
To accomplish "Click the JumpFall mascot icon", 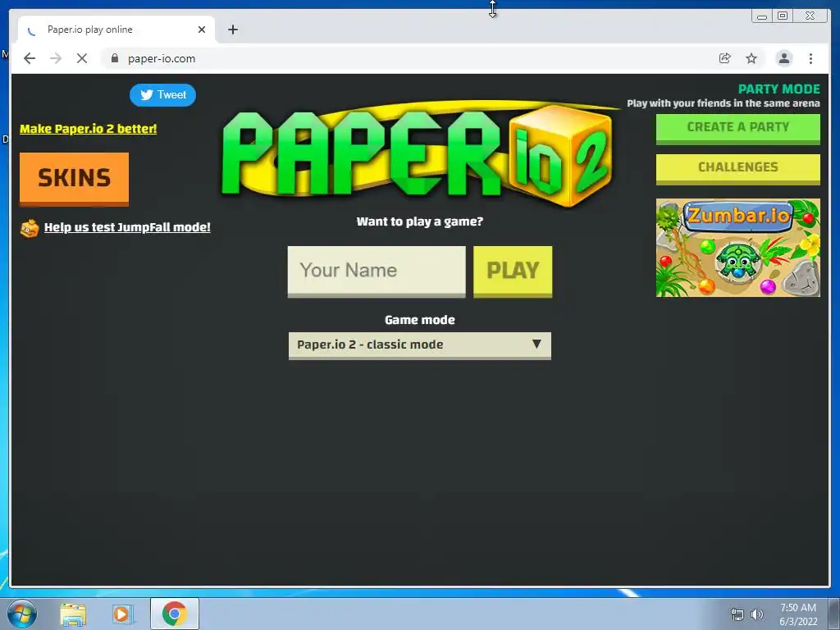I will 30,228.
